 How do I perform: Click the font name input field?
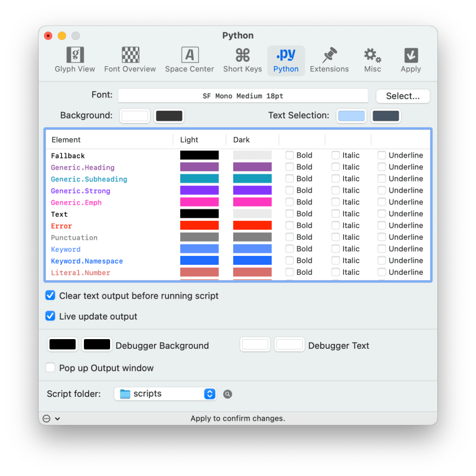[243, 95]
